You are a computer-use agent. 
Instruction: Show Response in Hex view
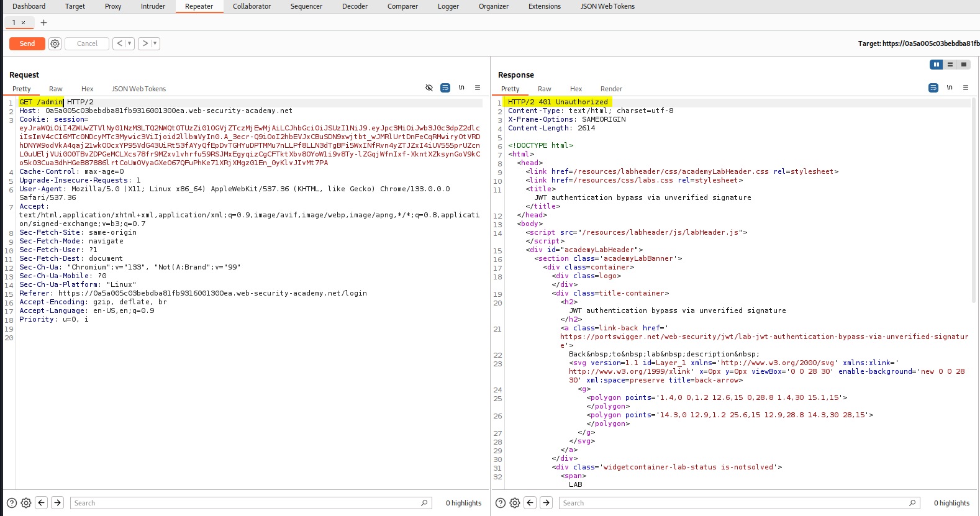[x=576, y=89]
